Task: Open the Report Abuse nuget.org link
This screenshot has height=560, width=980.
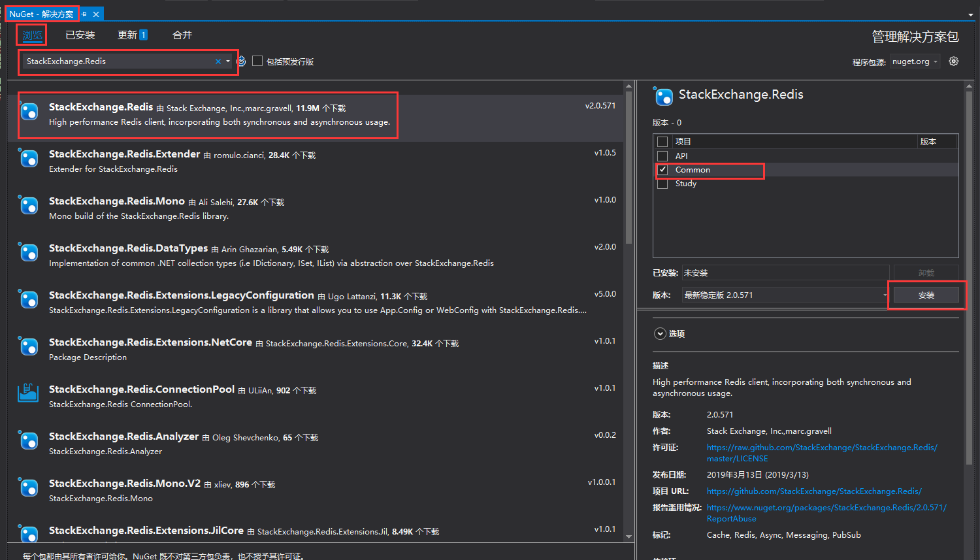Action: coord(826,513)
